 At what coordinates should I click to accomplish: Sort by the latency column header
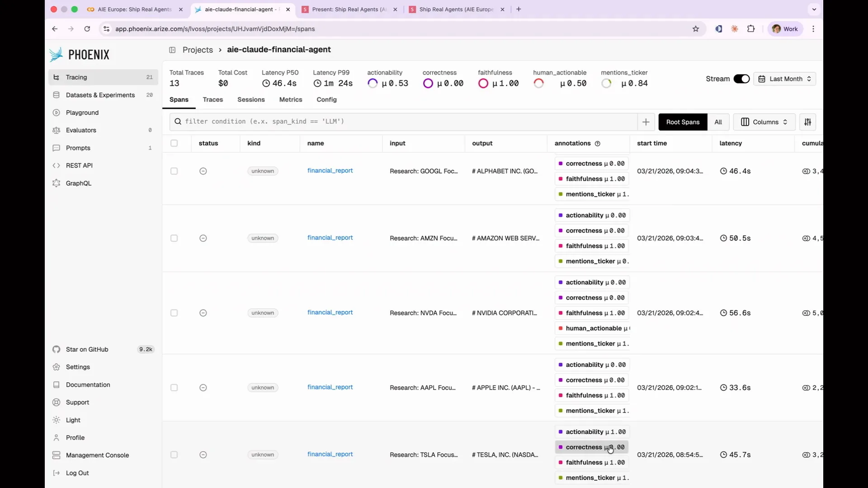[x=731, y=144]
